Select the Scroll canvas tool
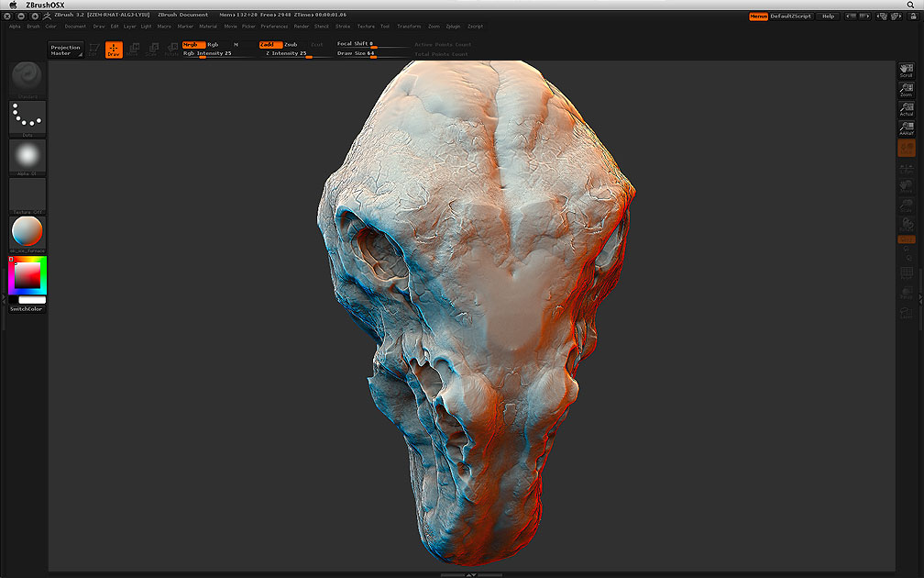The image size is (924, 578). pyautogui.click(x=907, y=70)
